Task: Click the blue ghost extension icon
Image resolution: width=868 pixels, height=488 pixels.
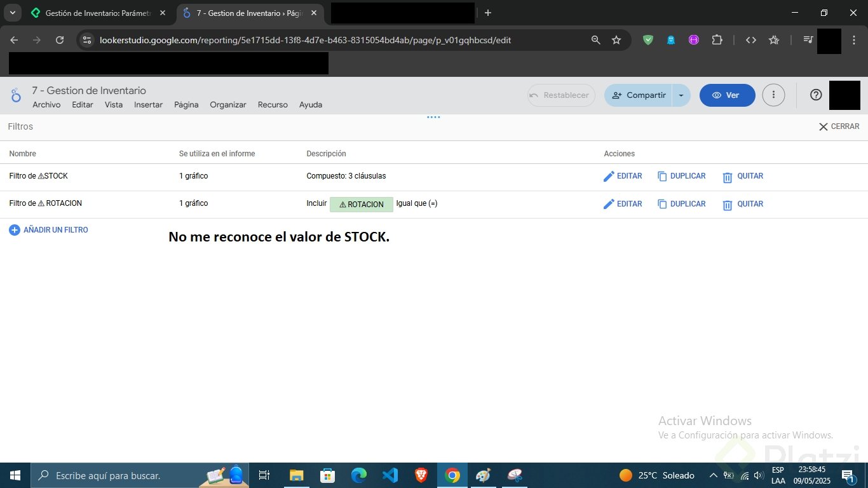Action: 671,40
